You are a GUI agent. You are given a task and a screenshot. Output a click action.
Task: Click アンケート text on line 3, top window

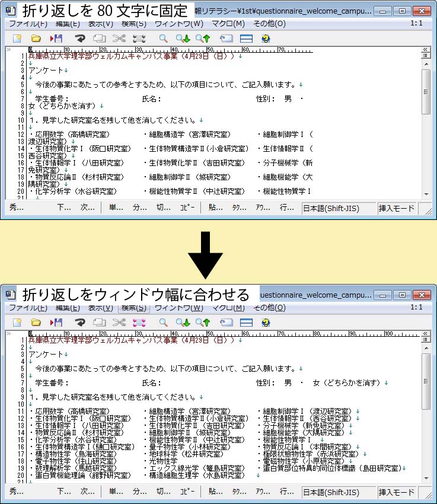(x=46, y=71)
